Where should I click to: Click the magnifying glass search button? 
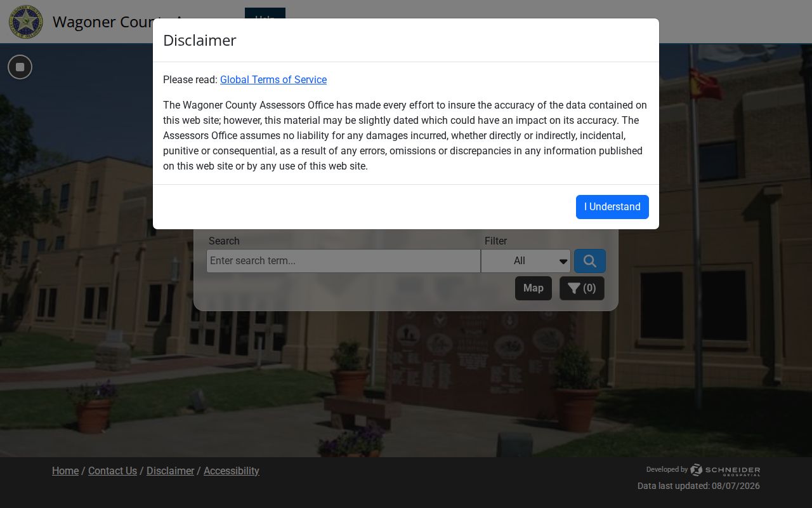click(590, 261)
